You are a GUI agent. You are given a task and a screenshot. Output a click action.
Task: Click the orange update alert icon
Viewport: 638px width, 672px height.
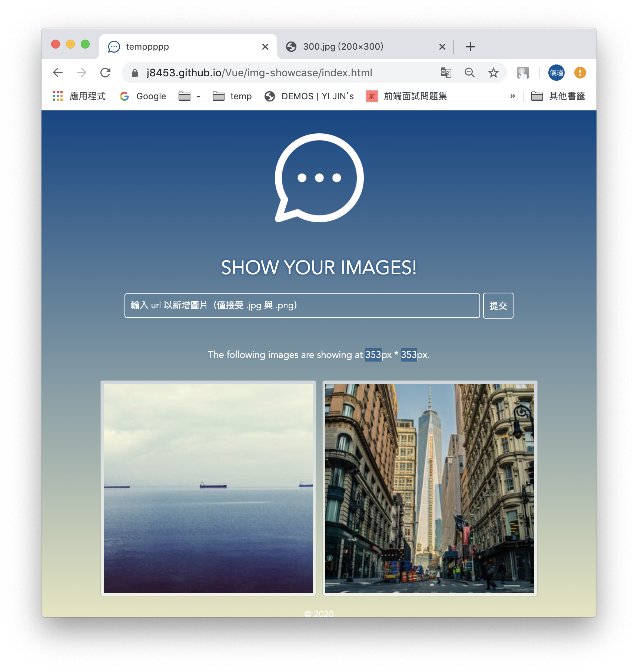click(580, 73)
